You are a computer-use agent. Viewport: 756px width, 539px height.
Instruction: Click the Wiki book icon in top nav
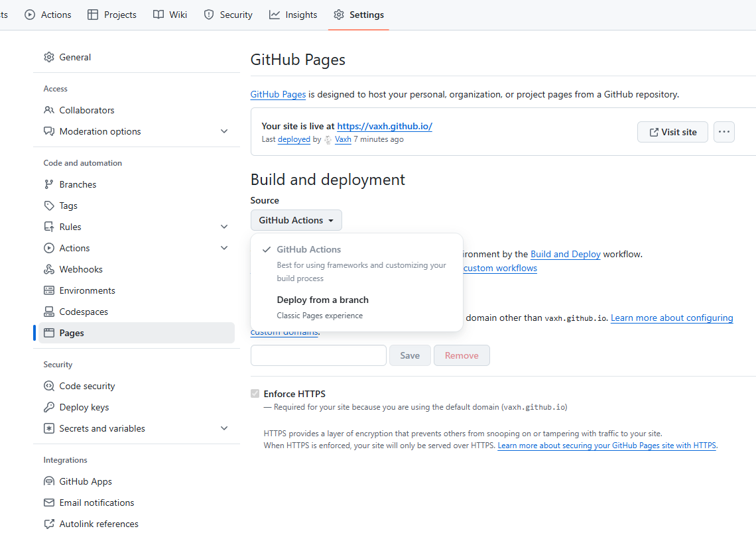pyautogui.click(x=158, y=15)
